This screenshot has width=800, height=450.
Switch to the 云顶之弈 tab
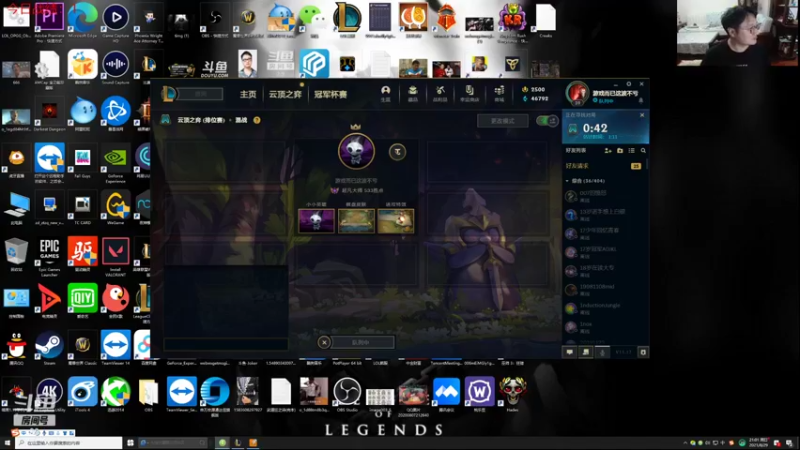pyautogui.click(x=285, y=94)
